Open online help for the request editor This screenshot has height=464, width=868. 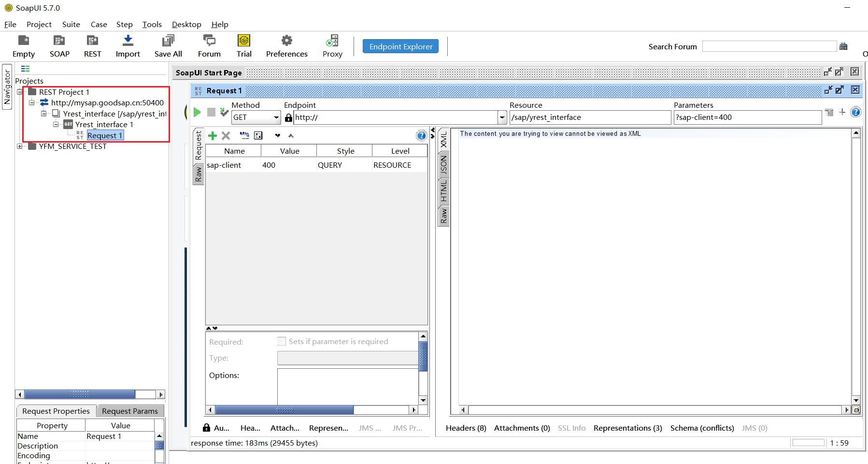(855, 112)
